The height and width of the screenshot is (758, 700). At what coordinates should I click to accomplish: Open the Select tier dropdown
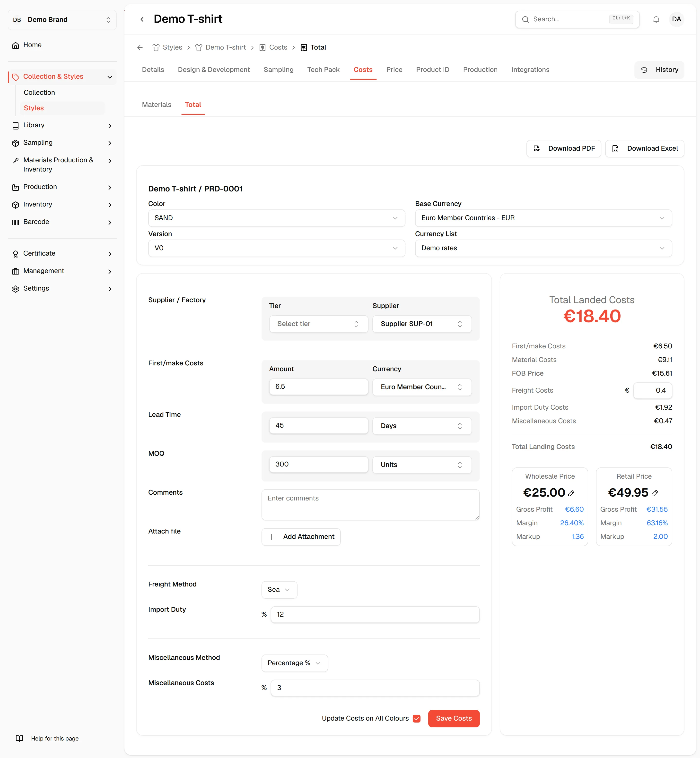point(319,324)
